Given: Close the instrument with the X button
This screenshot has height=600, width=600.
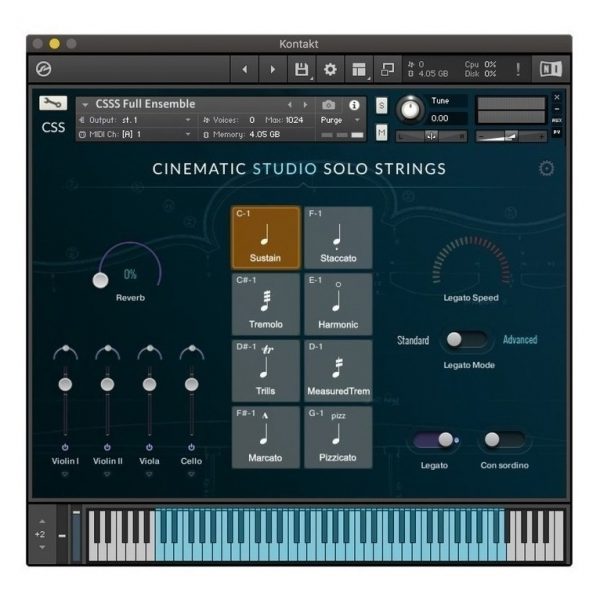Looking at the screenshot, I should coord(557,97).
